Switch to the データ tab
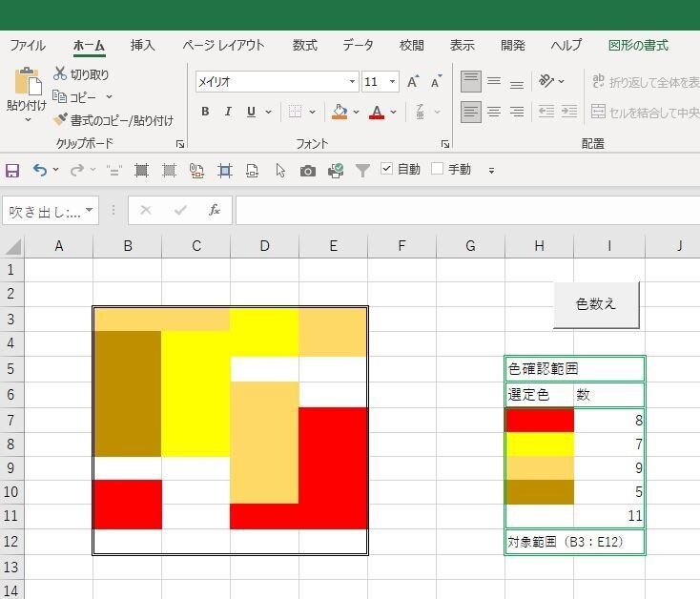Image resolution: width=700 pixels, height=599 pixels. (357, 46)
